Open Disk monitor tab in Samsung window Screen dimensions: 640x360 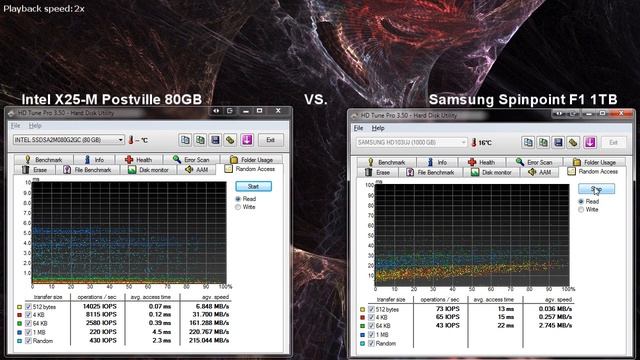tap(491, 172)
